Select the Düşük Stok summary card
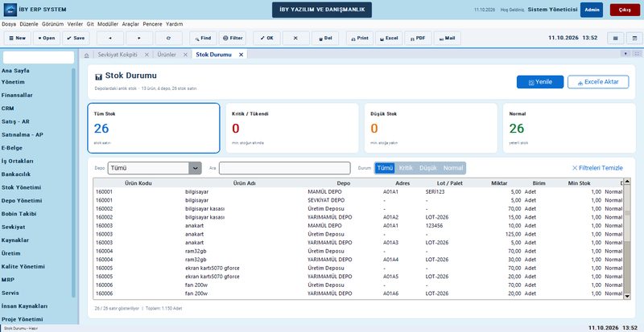The image size is (644, 332). click(431, 128)
